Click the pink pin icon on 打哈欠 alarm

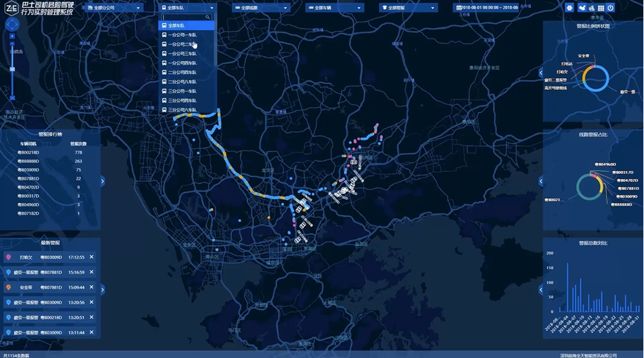coord(8,257)
